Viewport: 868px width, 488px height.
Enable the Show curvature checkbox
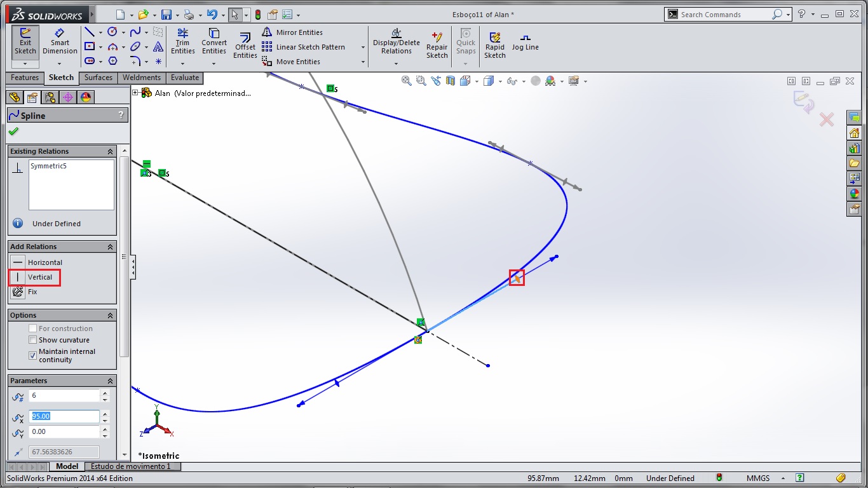pyautogui.click(x=33, y=340)
